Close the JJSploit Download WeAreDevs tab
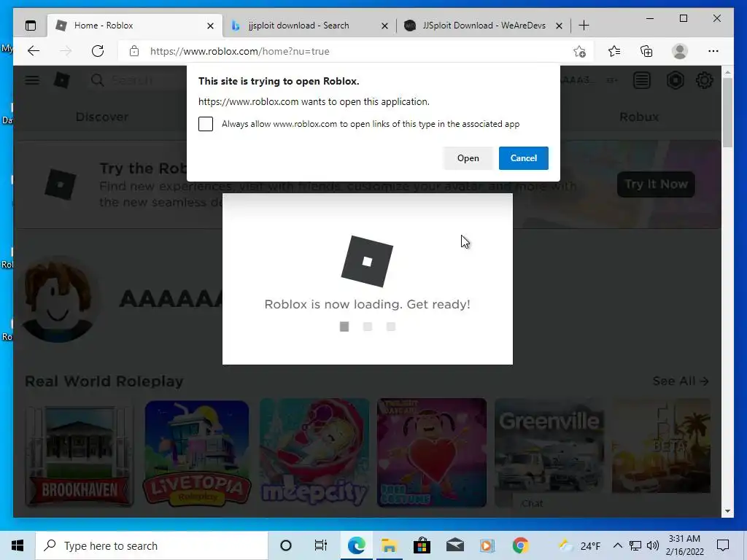This screenshot has height=560, width=747. (560, 26)
